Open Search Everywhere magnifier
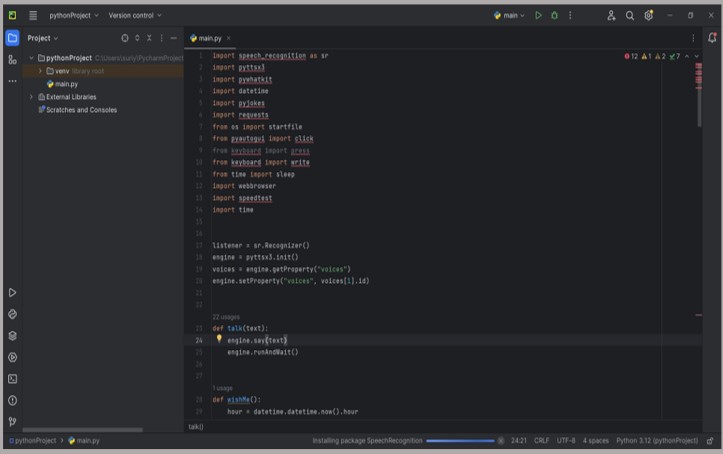The width and height of the screenshot is (723, 454). point(629,16)
